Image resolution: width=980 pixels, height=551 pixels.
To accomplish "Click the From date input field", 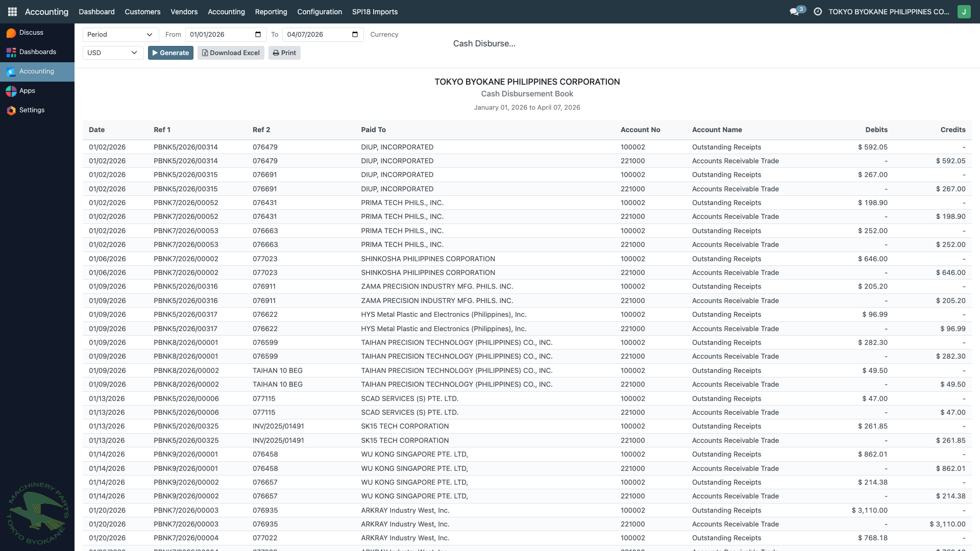I will (x=219, y=35).
